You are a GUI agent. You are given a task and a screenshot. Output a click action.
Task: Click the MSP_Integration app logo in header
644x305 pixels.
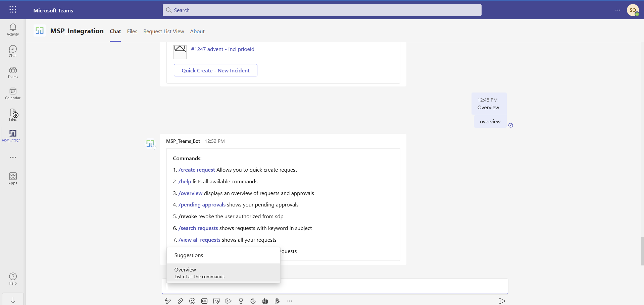coord(40,31)
